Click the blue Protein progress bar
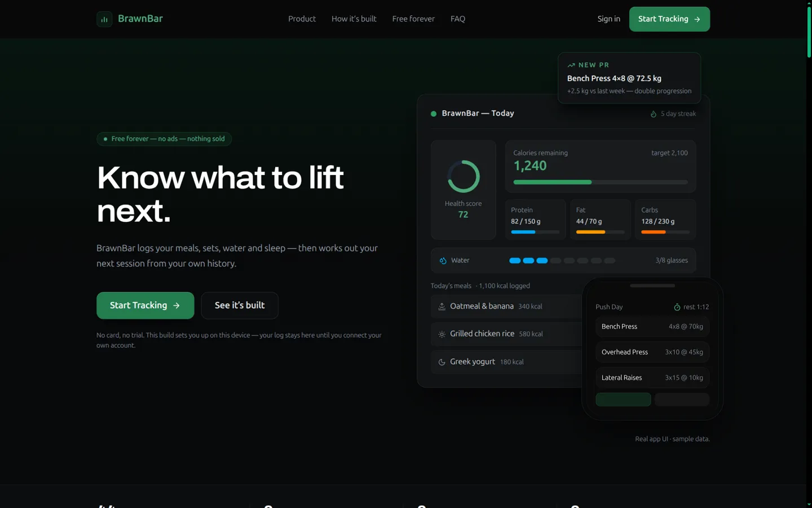Screen dimensions: 812x508 [x=535, y=232]
